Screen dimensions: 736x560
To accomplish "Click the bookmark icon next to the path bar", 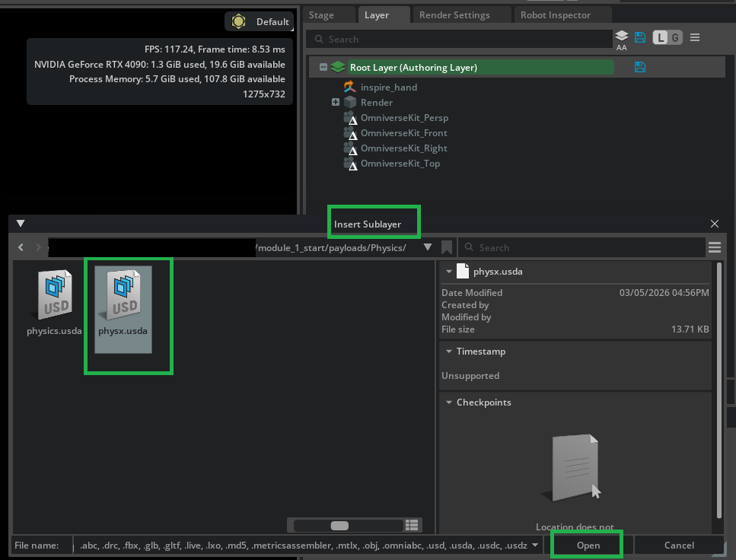I will tap(447, 247).
